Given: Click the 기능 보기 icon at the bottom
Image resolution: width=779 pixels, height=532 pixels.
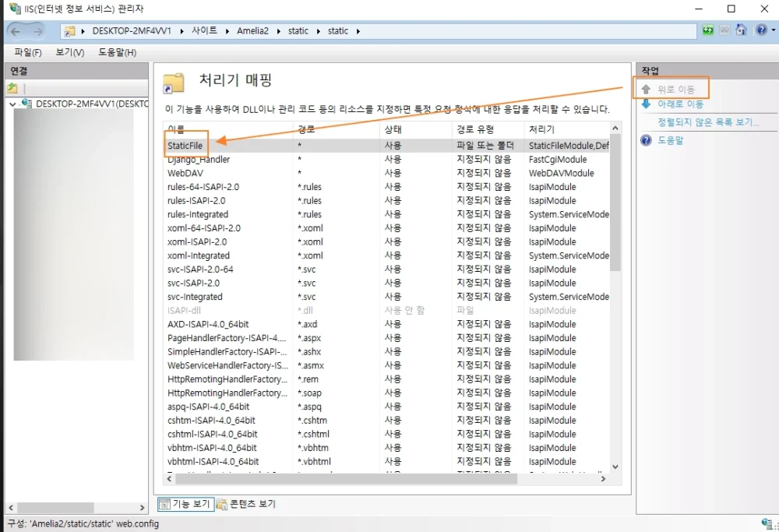Looking at the screenshot, I should coord(164,504).
